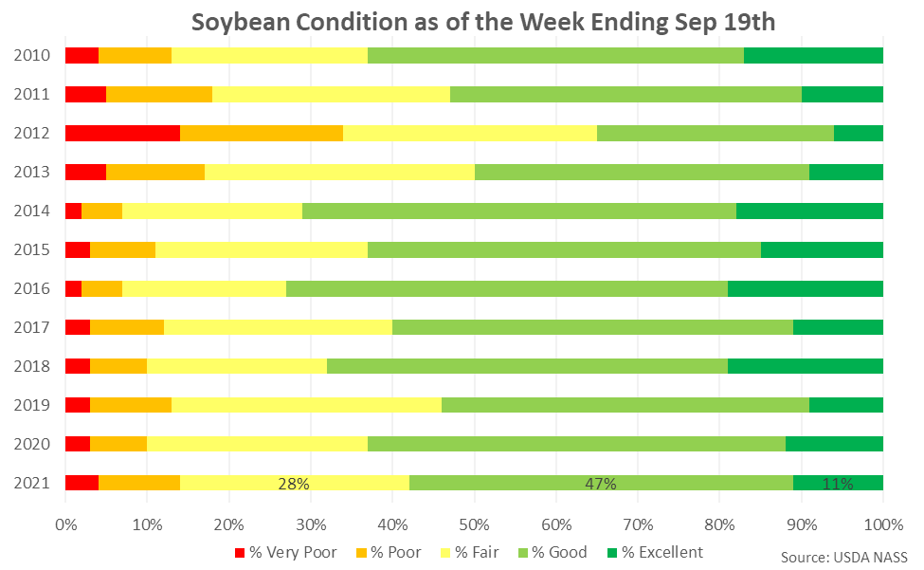Click the 2010 Excellent bar segment

click(813, 55)
